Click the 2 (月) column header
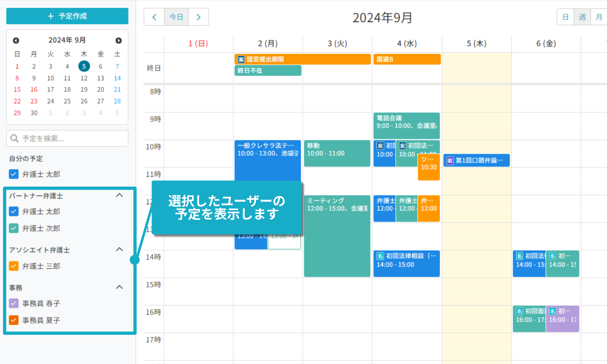Viewport: 607px width, 364px height. (268, 44)
